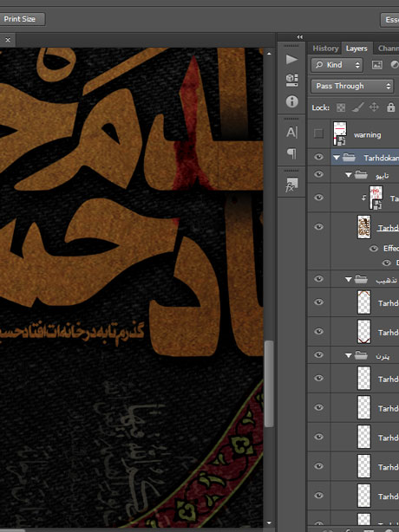Open the Styles fx panel icon
This screenshot has width=399, height=532.
pos(291,185)
